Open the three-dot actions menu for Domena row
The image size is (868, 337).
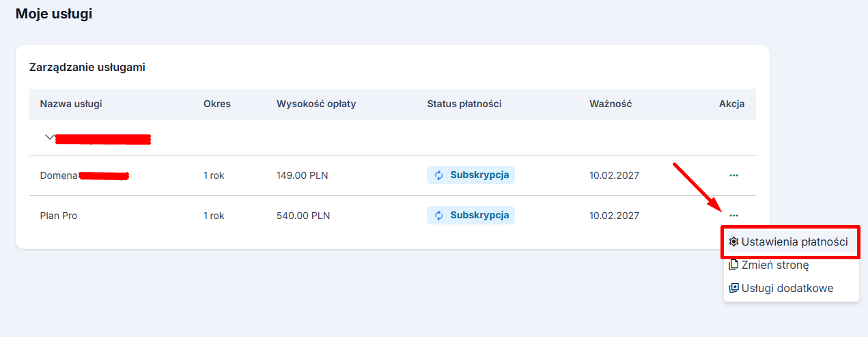(733, 175)
